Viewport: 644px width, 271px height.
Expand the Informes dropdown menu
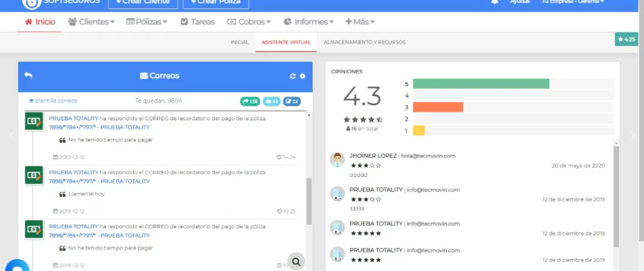[308, 22]
